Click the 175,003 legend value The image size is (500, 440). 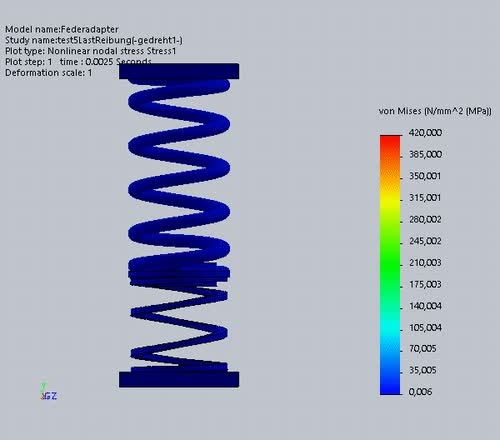tap(425, 284)
